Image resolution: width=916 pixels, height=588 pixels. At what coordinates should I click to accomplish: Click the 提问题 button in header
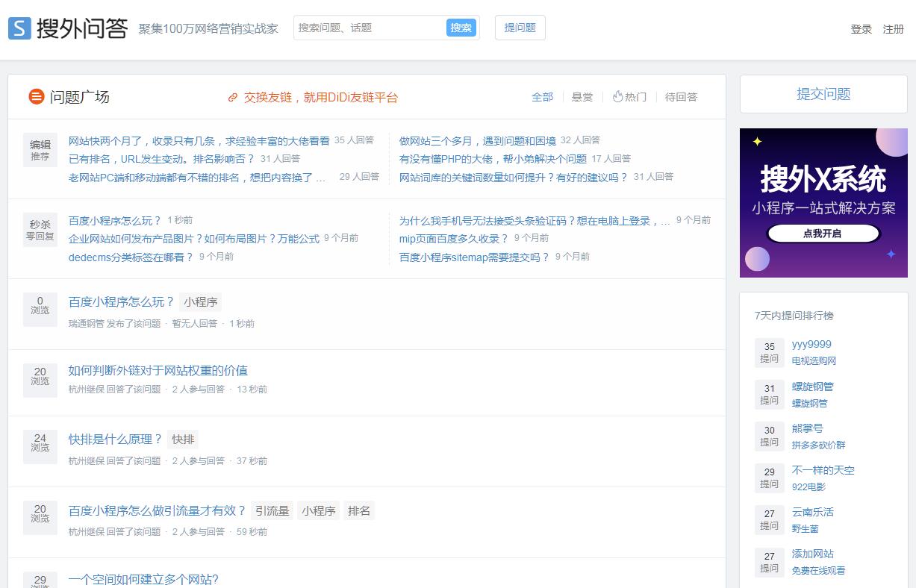520,28
